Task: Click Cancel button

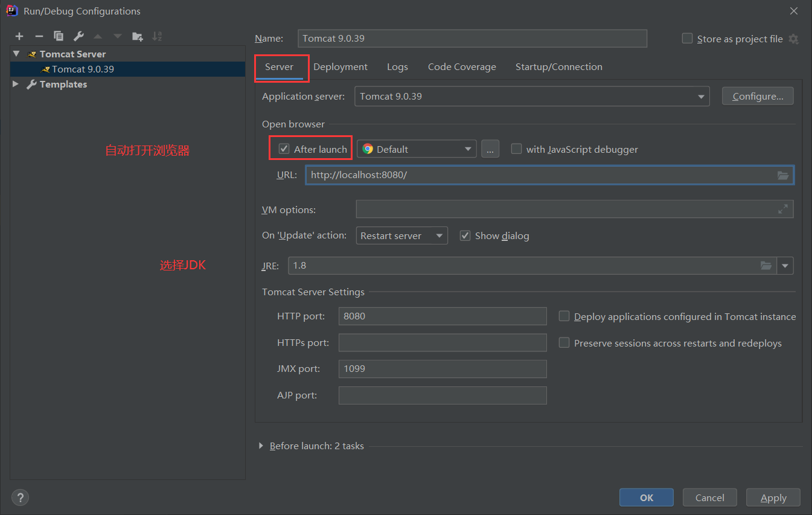Action: click(709, 497)
